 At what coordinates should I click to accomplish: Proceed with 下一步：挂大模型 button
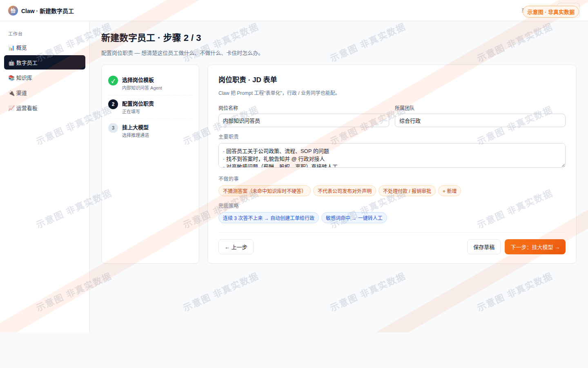[x=535, y=247]
